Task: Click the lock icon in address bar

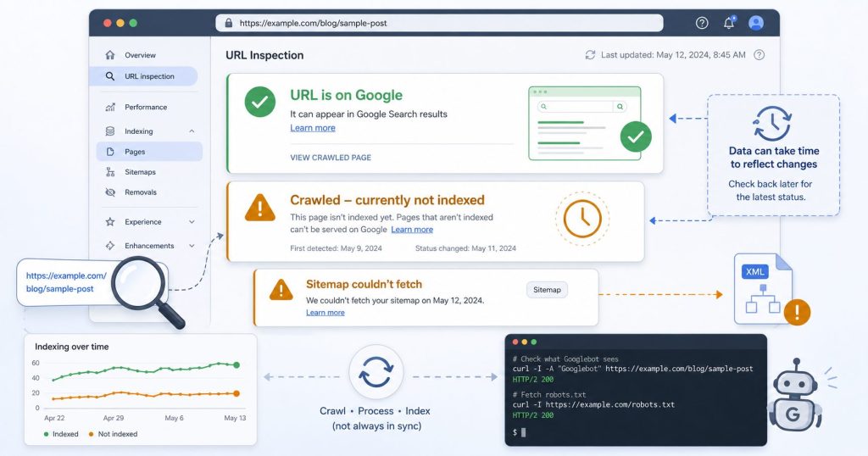Action: click(x=229, y=23)
